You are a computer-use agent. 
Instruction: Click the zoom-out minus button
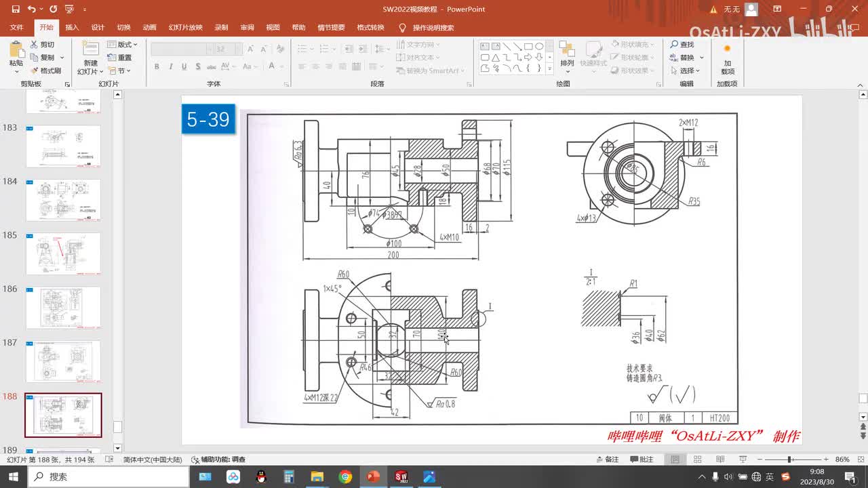pos(759,460)
